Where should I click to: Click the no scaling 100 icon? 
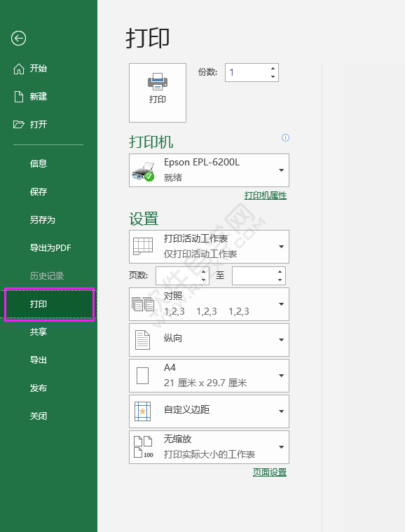[x=143, y=447]
